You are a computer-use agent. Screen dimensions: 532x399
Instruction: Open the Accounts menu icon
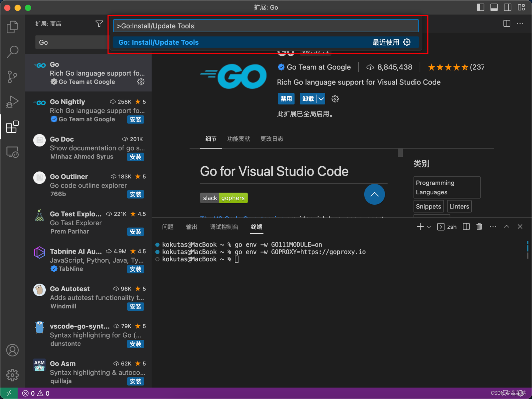click(12, 350)
